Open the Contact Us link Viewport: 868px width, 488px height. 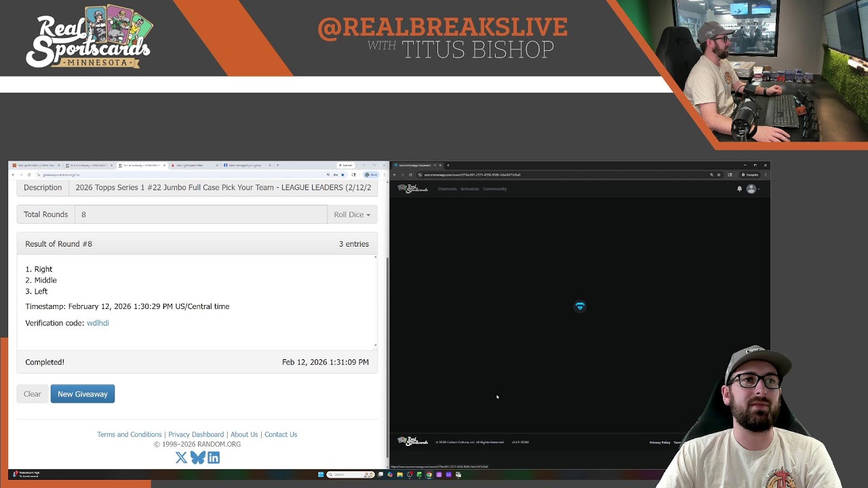click(x=281, y=434)
